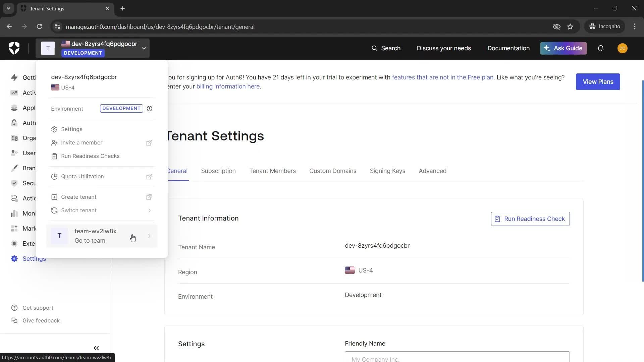Click the View Plans button
Screen dimensions: 644x362
pyautogui.click(x=598, y=82)
